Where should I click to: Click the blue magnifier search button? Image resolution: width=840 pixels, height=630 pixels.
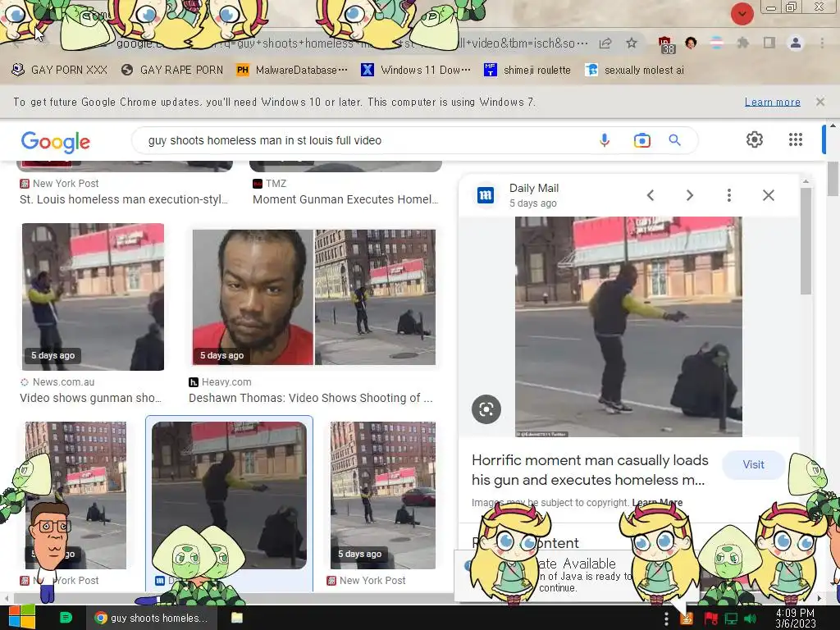tap(674, 140)
